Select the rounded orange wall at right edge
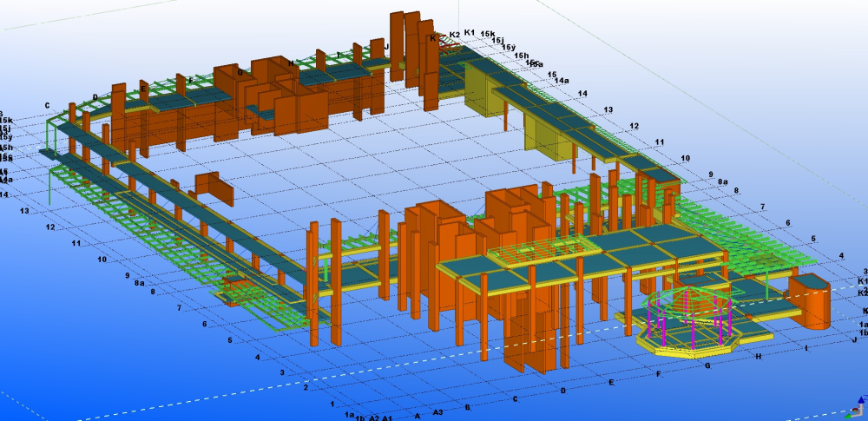 tap(812, 300)
